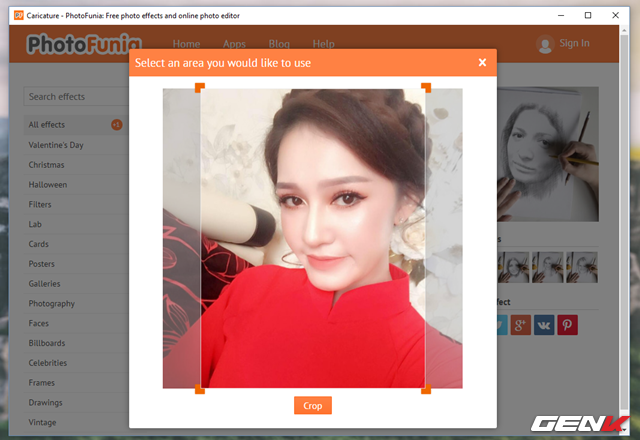Click the bottom-left orange crop handle

(x=200, y=389)
